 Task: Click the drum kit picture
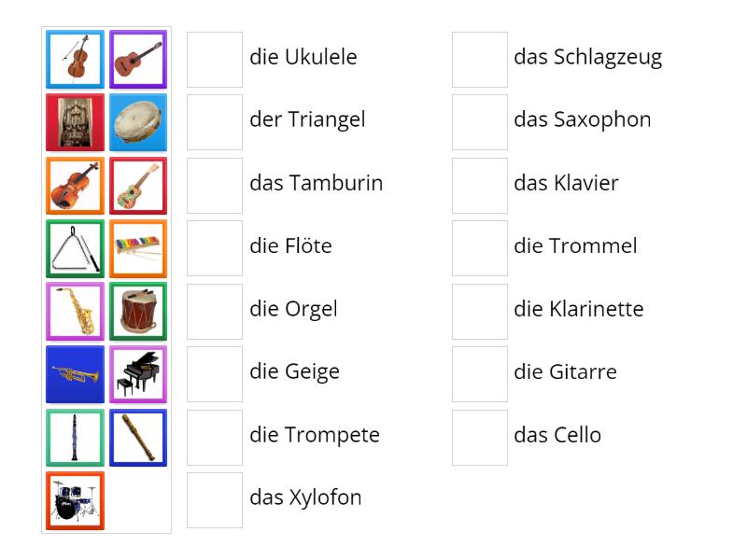pos(74,499)
